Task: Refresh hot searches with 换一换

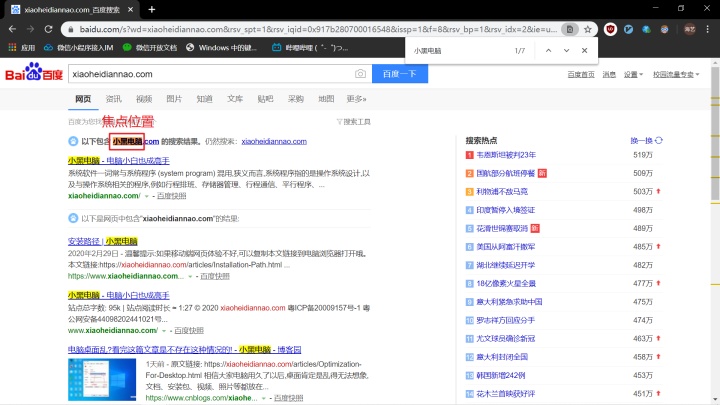Action: pyautogui.click(x=647, y=141)
